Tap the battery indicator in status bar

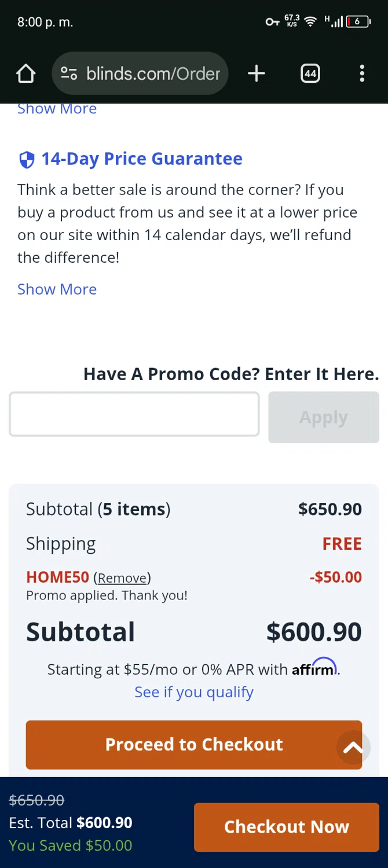(358, 22)
